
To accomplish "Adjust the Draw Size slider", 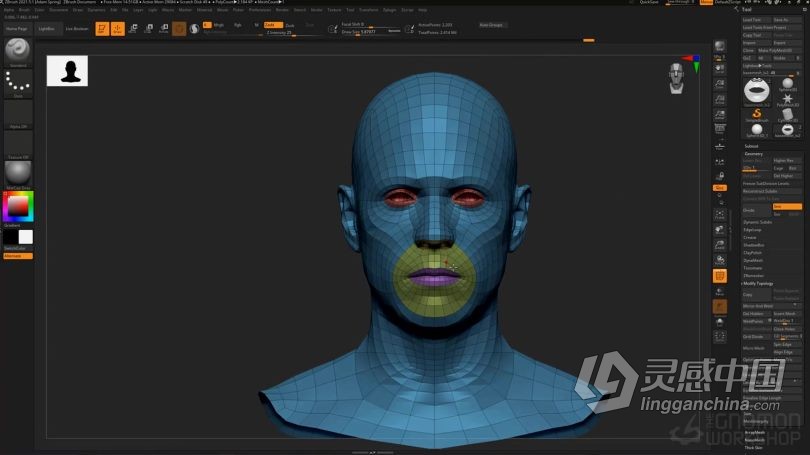I will click(x=371, y=32).
